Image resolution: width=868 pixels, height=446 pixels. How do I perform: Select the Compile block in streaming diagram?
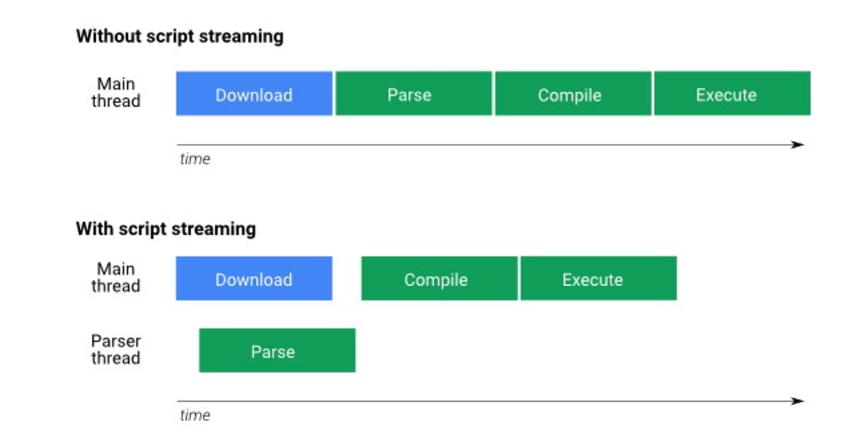[439, 278]
